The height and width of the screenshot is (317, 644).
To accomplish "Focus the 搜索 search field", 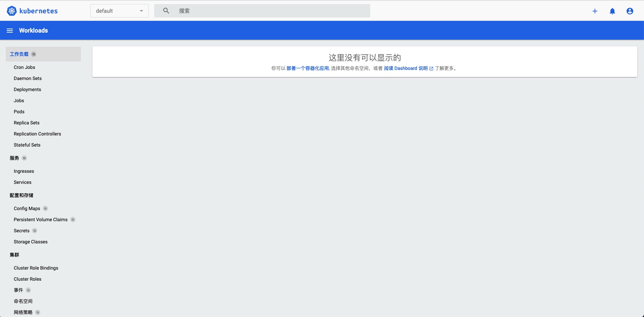I will [269, 11].
